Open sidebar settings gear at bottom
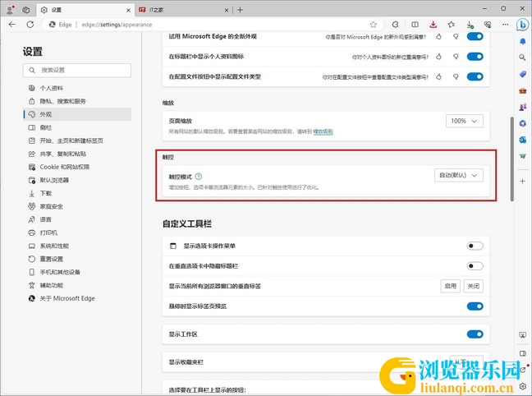532x396 pixels. (522, 386)
